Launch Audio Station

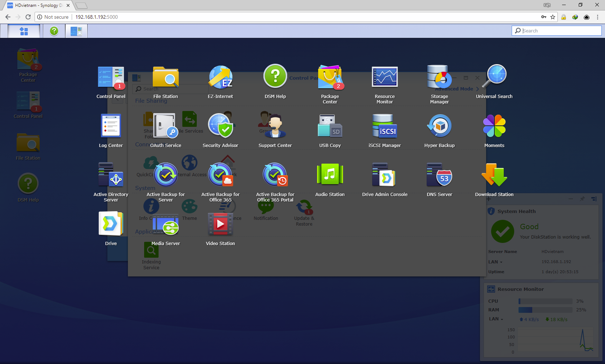(x=330, y=179)
